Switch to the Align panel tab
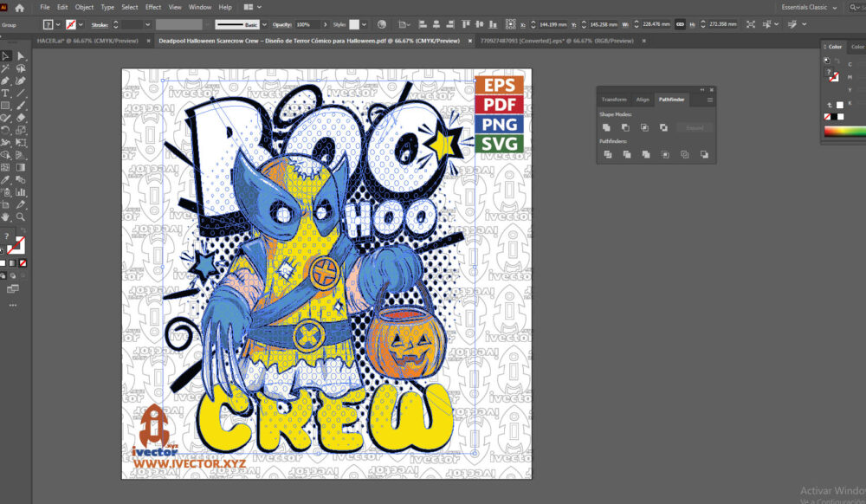The width and height of the screenshot is (866, 504). (x=643, y=100)
